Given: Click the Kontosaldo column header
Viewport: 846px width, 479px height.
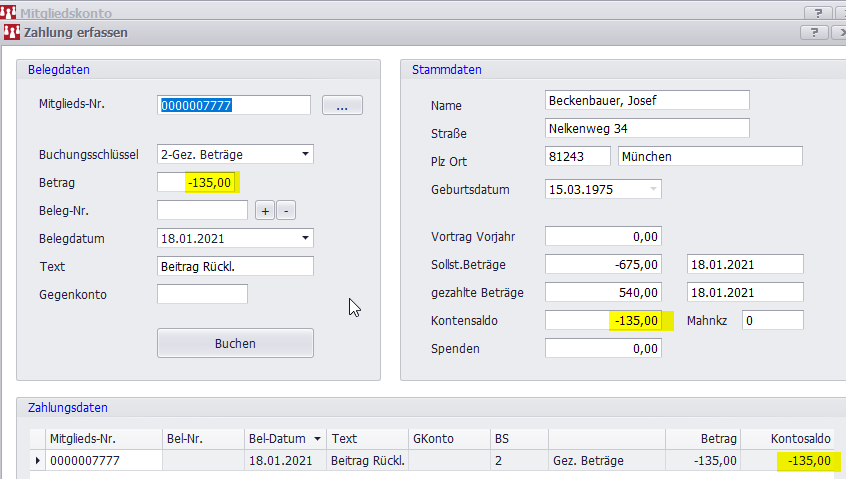Looking at the screenshot, I should (800, 438).
